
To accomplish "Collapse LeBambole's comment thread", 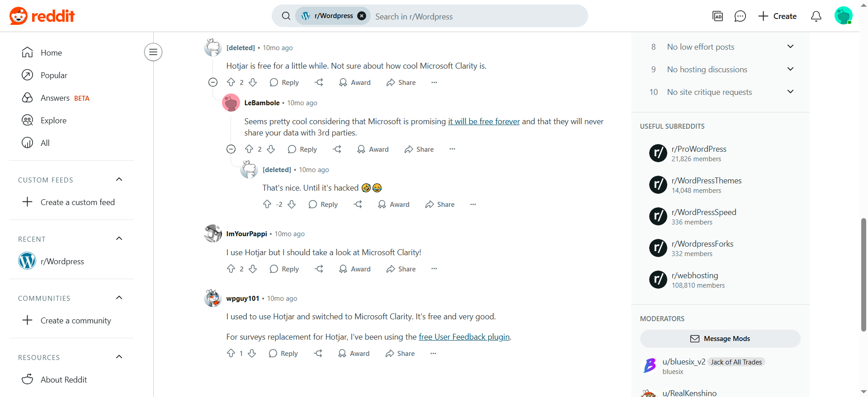I will pos(231,149).
